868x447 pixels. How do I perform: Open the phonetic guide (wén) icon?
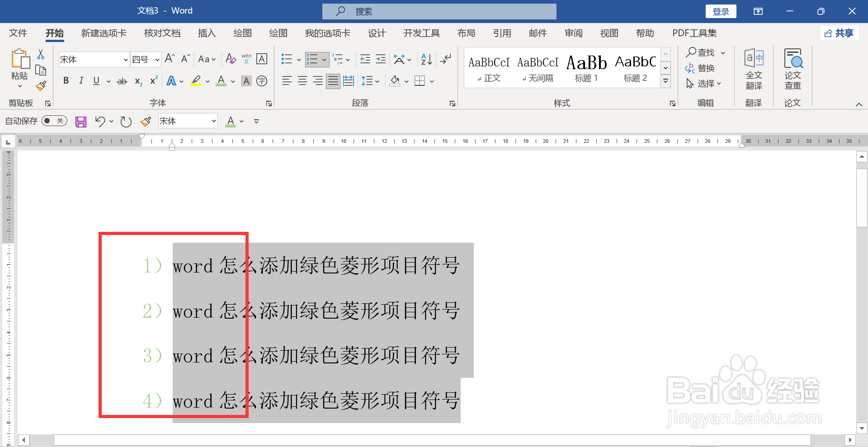pyautogui.click(x=246, y=59)
